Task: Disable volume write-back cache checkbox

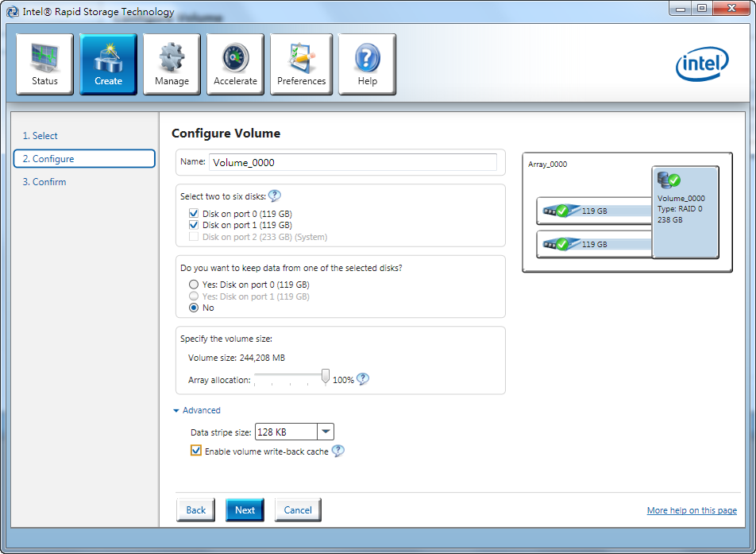Action: 196,451
